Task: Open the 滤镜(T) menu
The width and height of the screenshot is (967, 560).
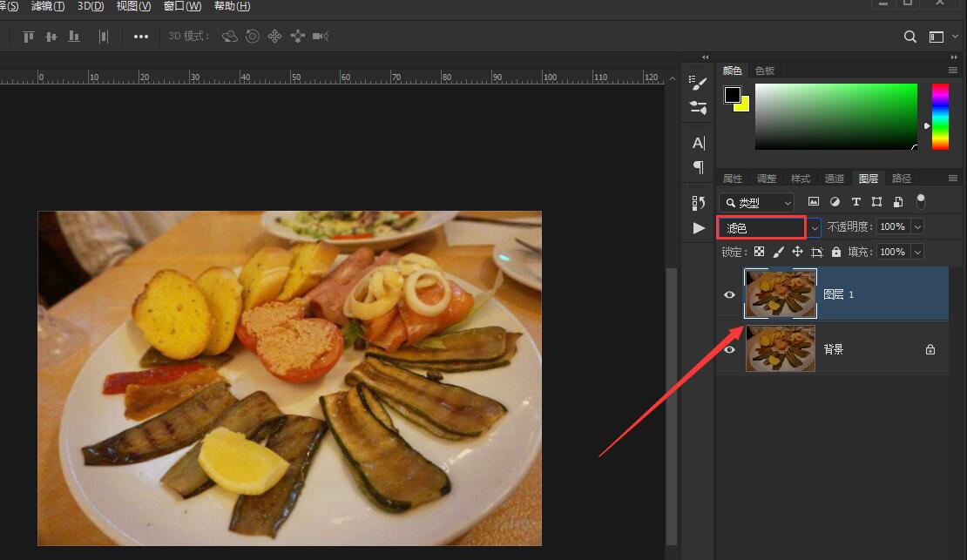Action: coord(48,6)
